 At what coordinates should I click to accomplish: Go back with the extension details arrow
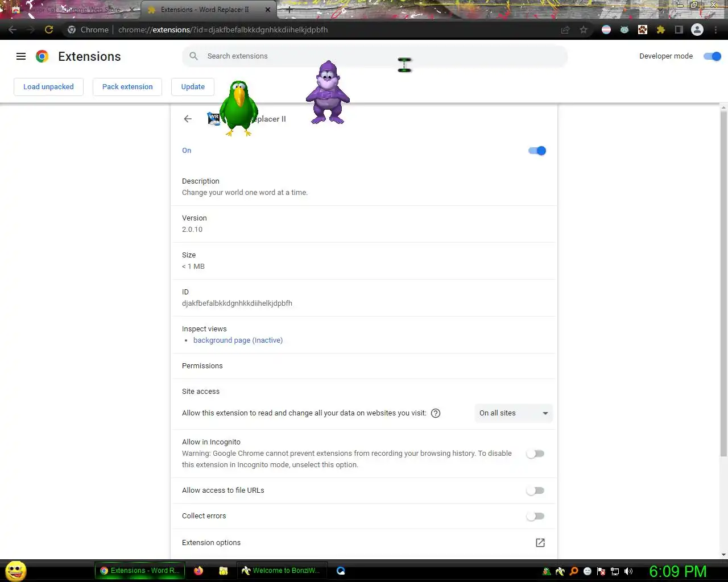[x=188, y=119]
